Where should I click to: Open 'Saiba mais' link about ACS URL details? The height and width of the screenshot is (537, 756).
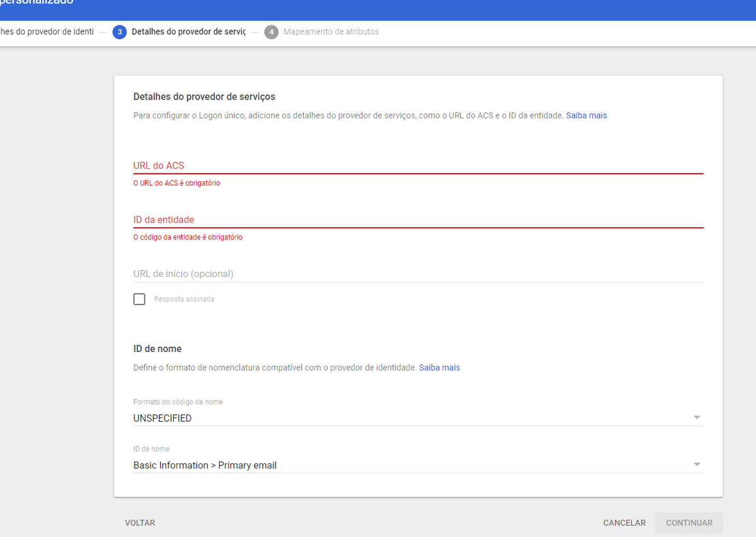coord(586,116)
